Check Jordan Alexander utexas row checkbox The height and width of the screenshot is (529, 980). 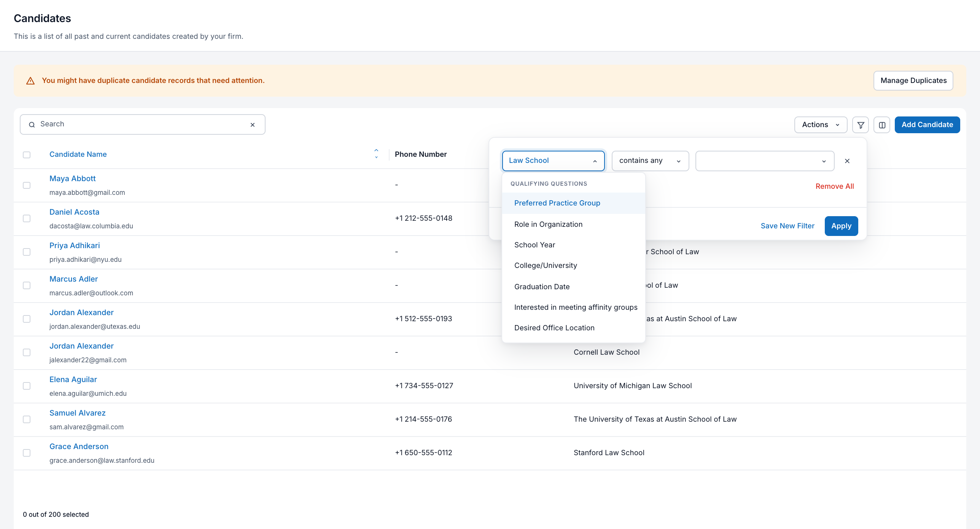click(27, 319)
